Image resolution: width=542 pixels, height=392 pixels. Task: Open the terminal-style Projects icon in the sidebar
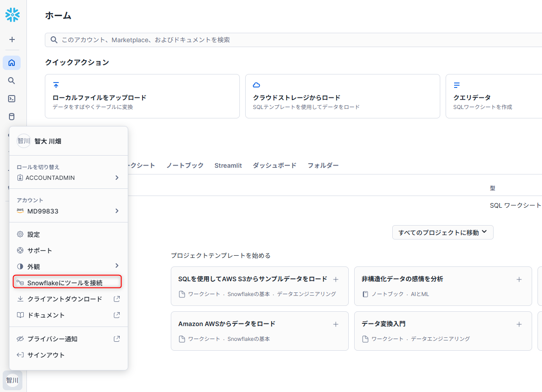click(12, 99)
